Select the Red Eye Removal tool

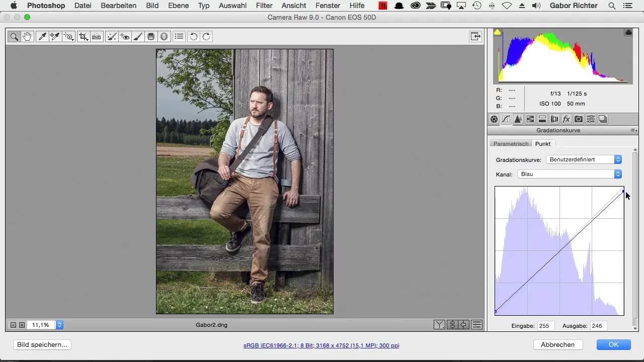coord(125,37)
